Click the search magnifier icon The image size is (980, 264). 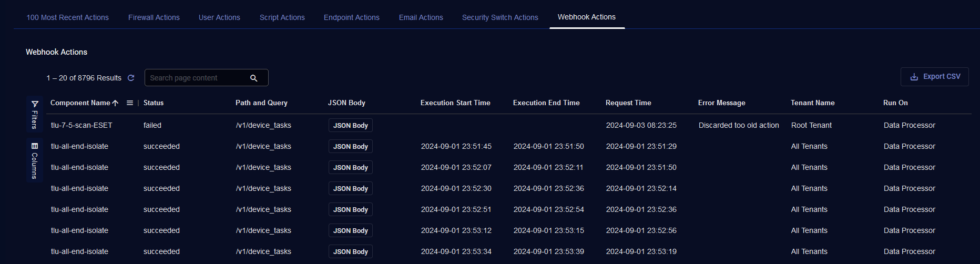pos(253,78)
